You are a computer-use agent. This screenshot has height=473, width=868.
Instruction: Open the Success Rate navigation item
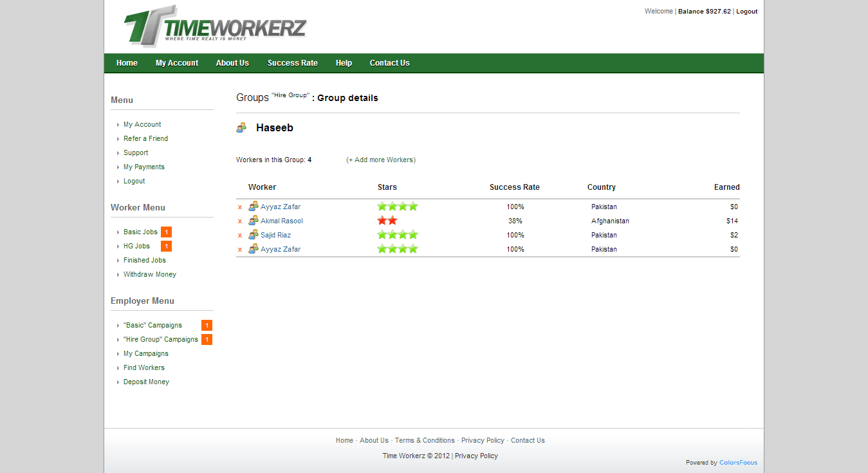point(293,63)
